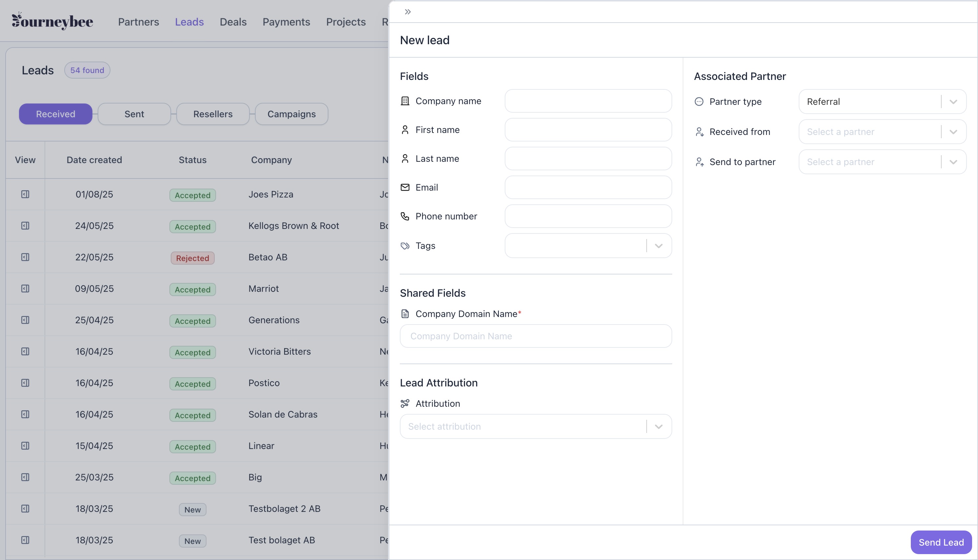The height and width of the screenshot is (560, 978).
Task: Open view icon for Betao AB row
Action: 25,257
